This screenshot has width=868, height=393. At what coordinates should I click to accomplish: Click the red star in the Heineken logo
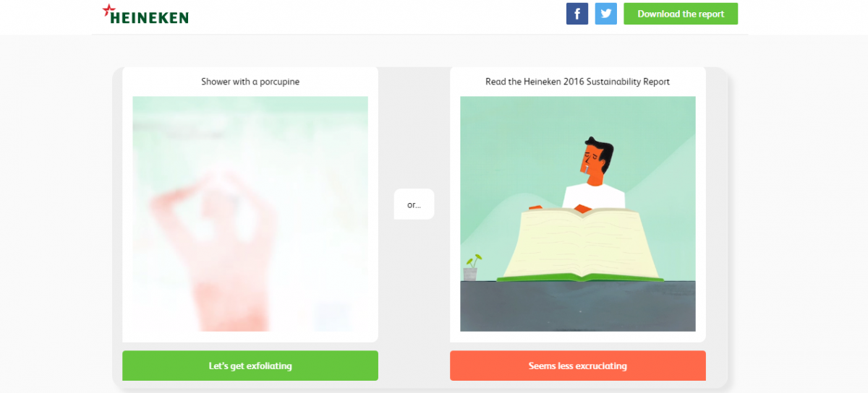(109, 10)
